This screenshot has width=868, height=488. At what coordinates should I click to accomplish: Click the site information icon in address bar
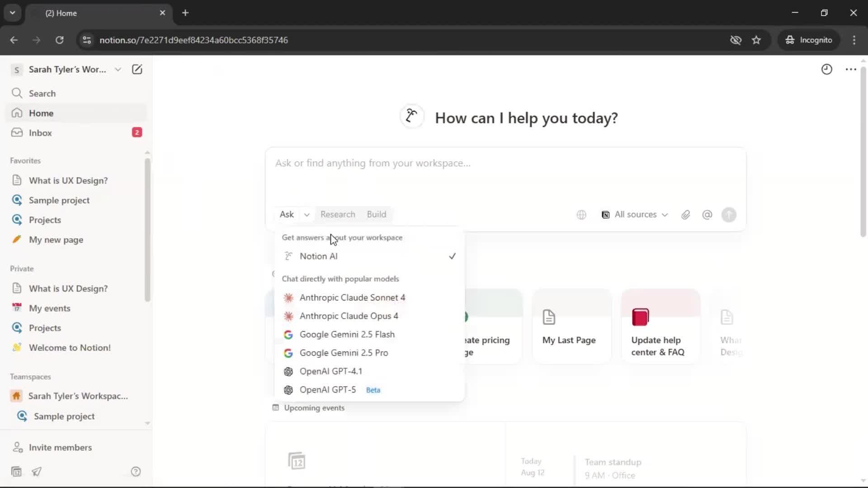tap(87, 40)
